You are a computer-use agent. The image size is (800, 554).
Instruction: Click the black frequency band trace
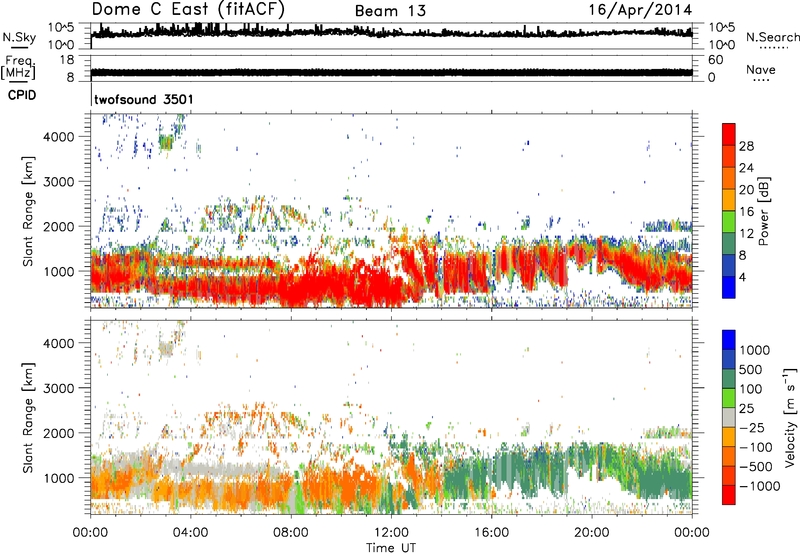[391, 72]
